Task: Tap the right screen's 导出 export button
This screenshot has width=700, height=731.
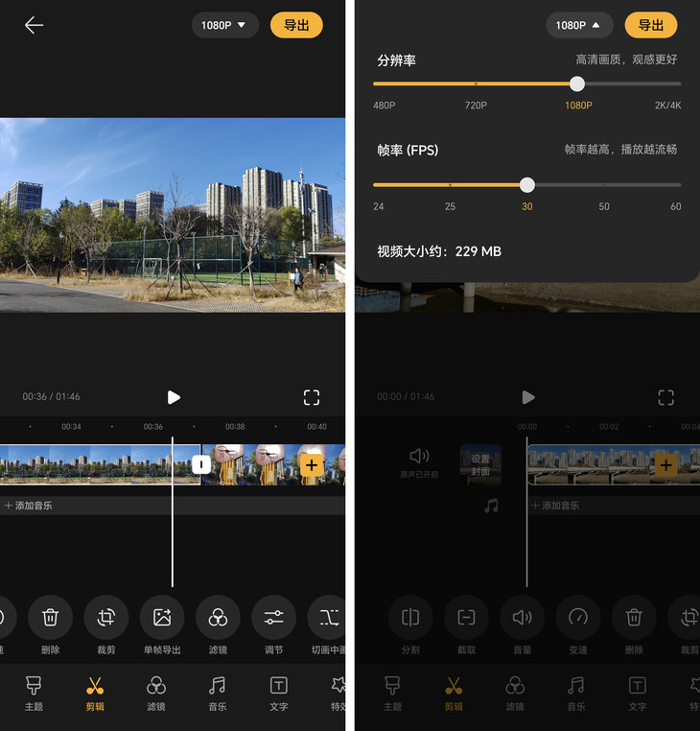Action: pyautogui.click(x=650, y=25)
